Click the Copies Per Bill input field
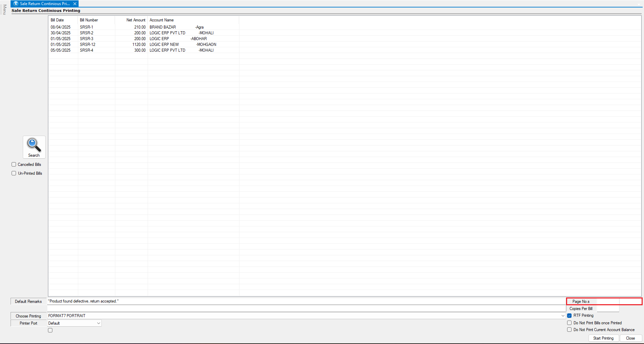The image size is (644, 344). (x=608, y=309)
